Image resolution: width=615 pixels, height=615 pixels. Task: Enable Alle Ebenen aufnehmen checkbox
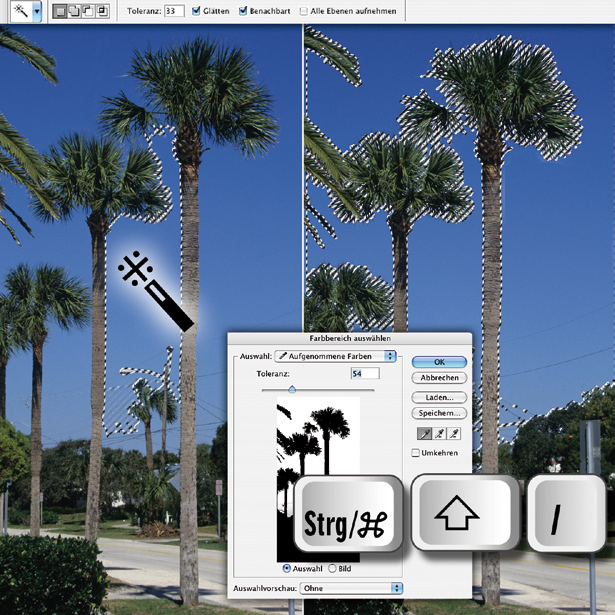click(x=303, y=11)
